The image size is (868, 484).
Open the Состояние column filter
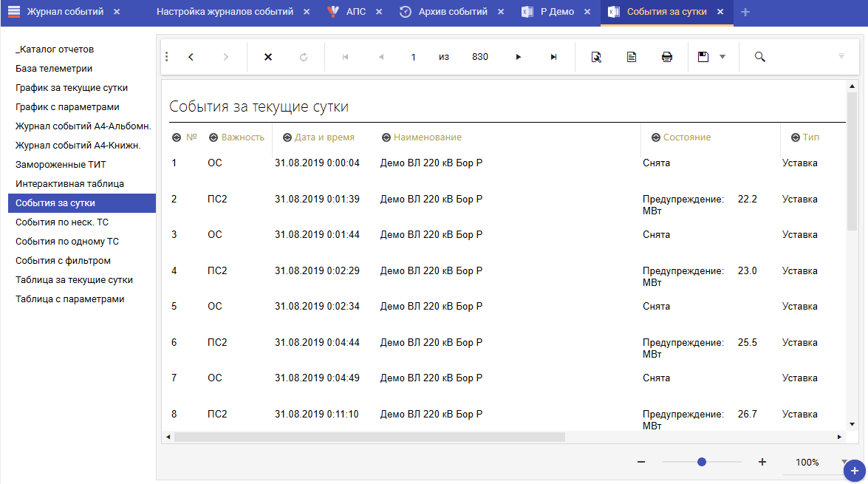(x=655, y=137)
